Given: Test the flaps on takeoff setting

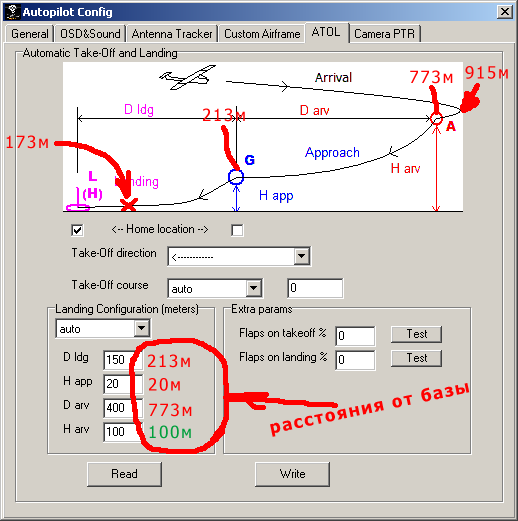Looking at the screenshot, I should 416,334.
